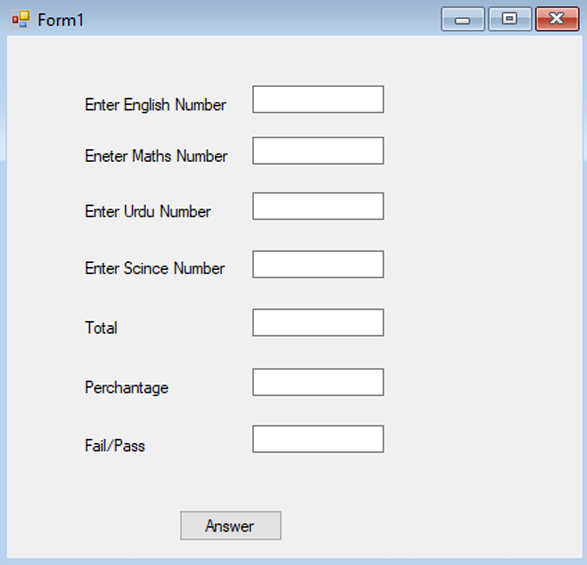587x565 pixels.
Task: Select the Total text box
Action: [318, 322]
